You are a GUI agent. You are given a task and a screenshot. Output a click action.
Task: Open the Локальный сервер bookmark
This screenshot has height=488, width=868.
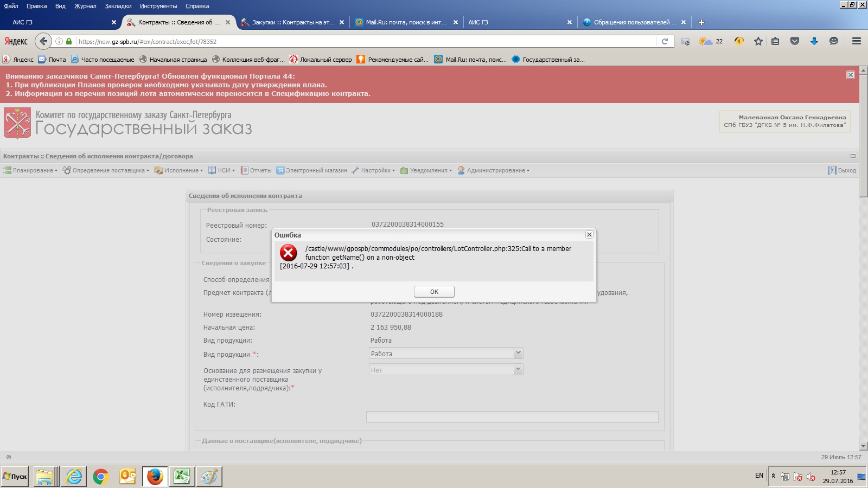click(321, 60)
